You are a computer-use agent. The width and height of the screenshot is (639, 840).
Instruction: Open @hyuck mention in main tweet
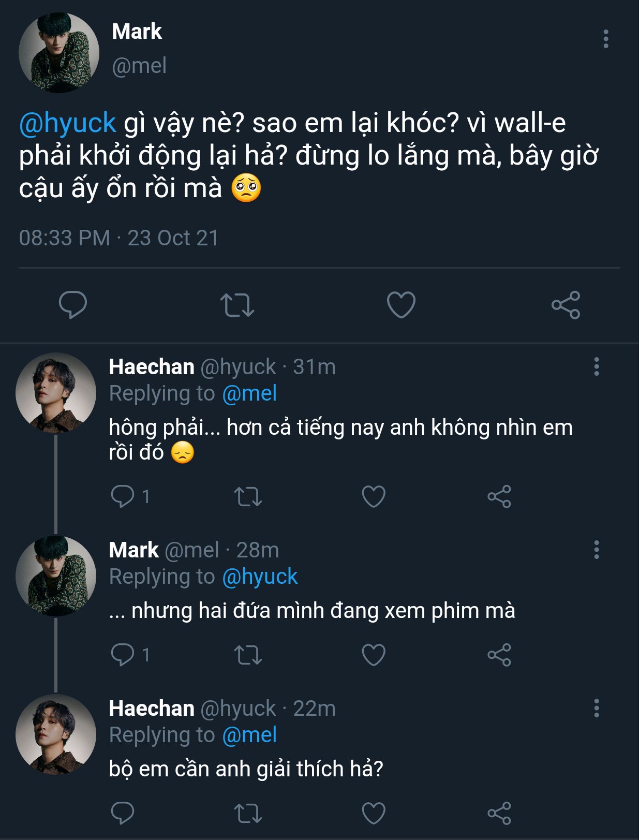tap(67, 123)
